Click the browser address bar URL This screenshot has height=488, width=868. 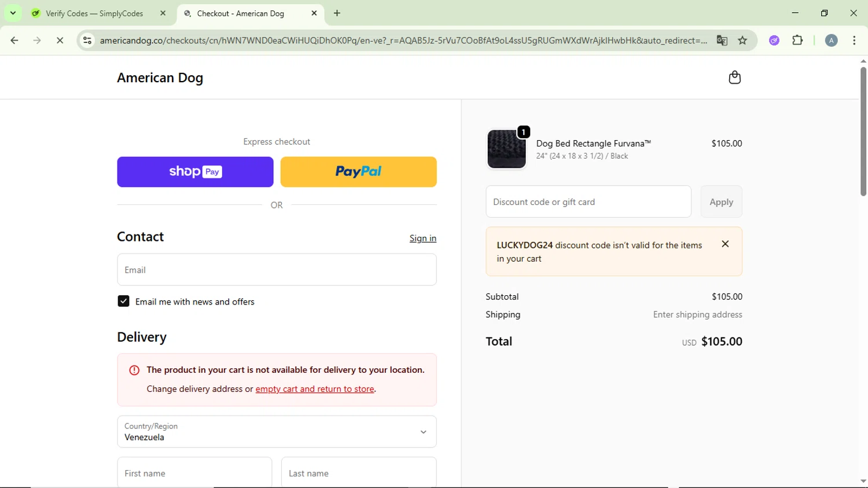point(403,41)
